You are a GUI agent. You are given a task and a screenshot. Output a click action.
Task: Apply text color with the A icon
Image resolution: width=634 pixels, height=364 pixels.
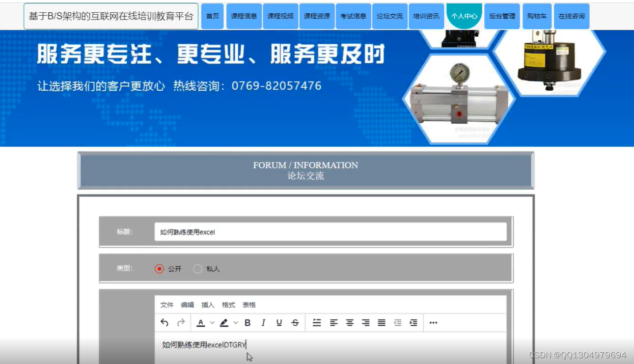tap(200, 323)
